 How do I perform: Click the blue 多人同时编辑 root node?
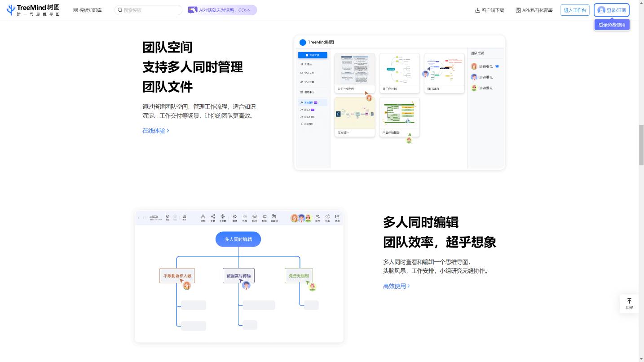tap(238, 239)
